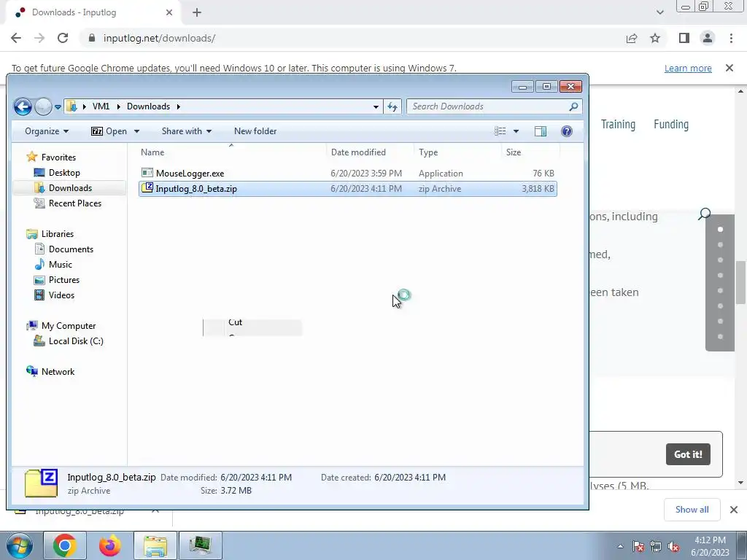
Task: Expand the arrow after Downloads breadcrumb
Action: point(179,106)
